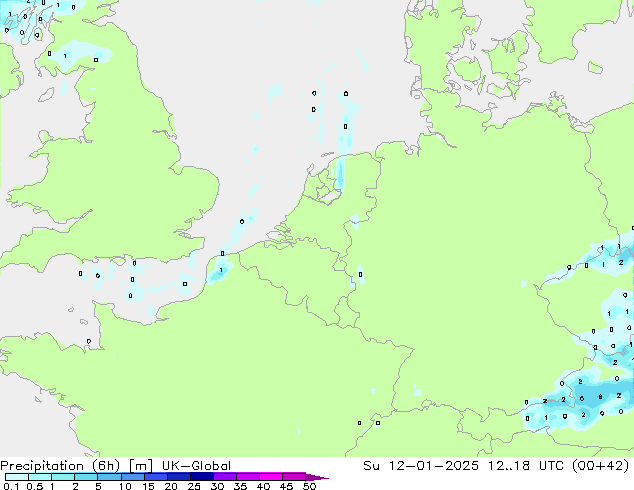Click the '(00+42)' forecast offset text
This screenshot has width=634, height=490.
point(600,466)
